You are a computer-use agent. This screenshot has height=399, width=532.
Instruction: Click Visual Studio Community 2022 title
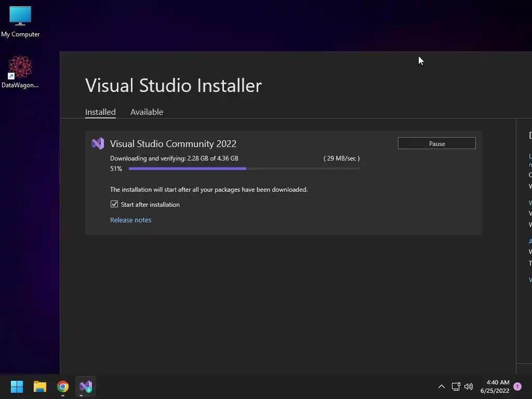pos(173,144)
